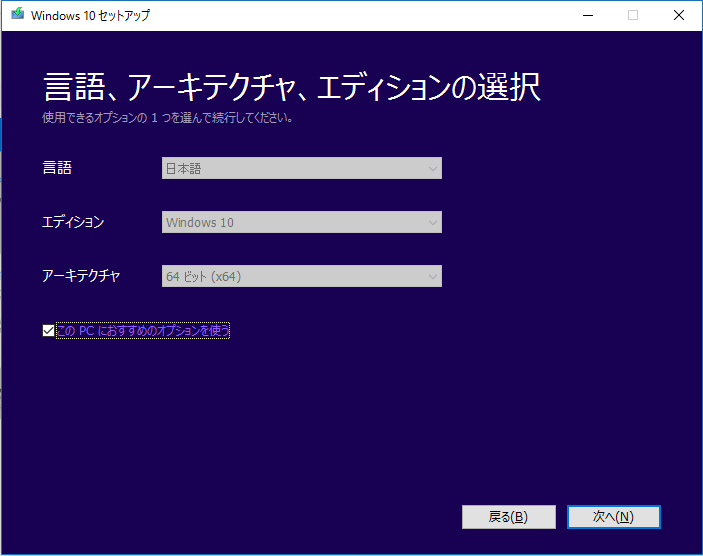
Task: Click the 'この PC におすすめのオプションを使う' label text
Action: coord(143,331)
